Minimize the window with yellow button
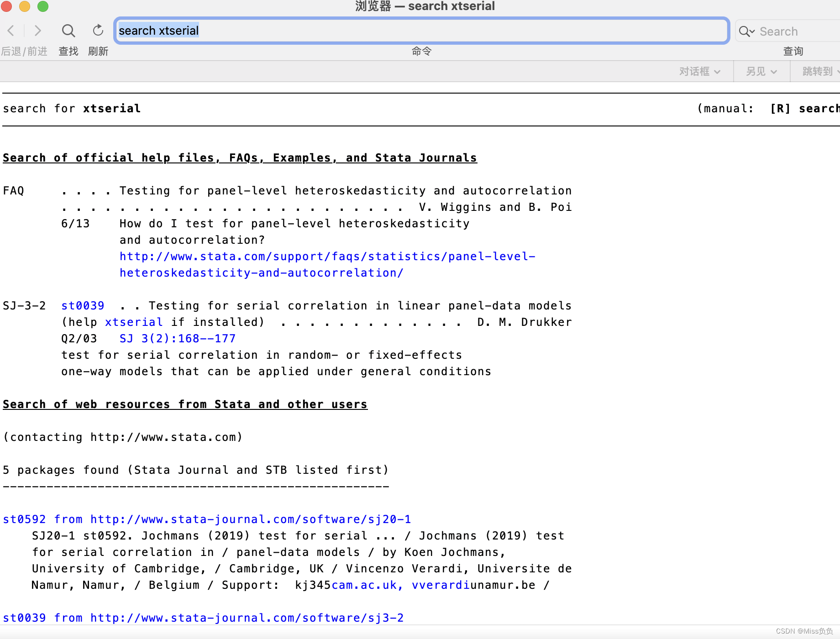This screenshot has width=840, height=639. (25, 6)
